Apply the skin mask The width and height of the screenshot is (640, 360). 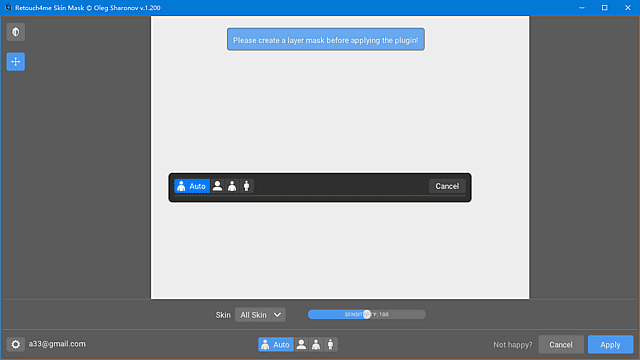[x=610, y=344]
